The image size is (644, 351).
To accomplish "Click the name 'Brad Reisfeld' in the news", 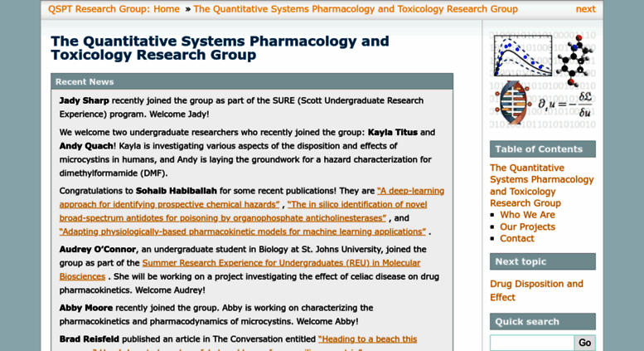I will pos(90,339).
